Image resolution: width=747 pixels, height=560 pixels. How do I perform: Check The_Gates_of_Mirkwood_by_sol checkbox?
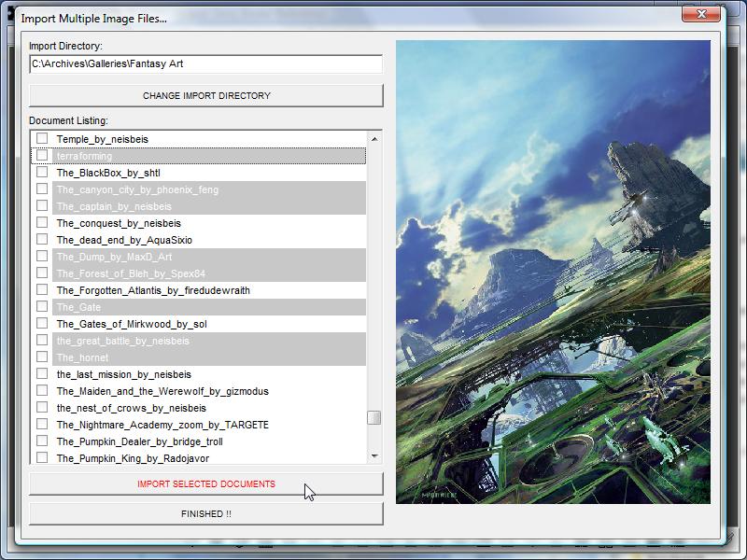point(42,324)
